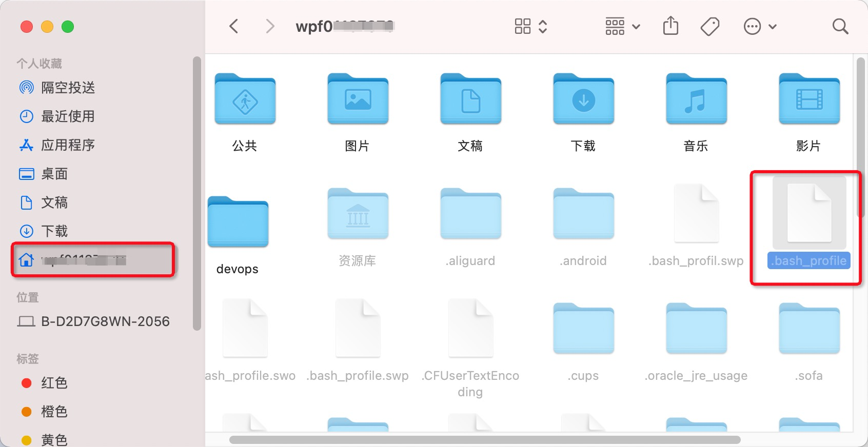Click the search magnifier icon
This screenshot has height=447, width=868.
pyautogui.click(x=840, y=26)
